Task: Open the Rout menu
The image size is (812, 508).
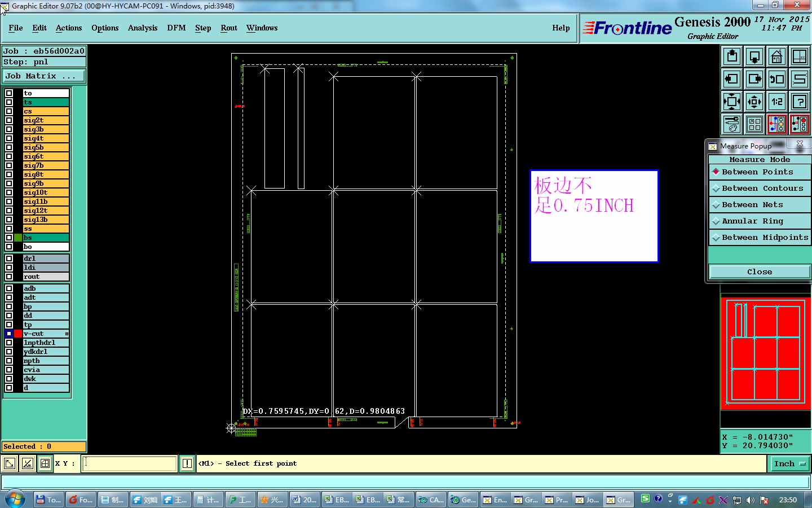Action: click(229, 28)
